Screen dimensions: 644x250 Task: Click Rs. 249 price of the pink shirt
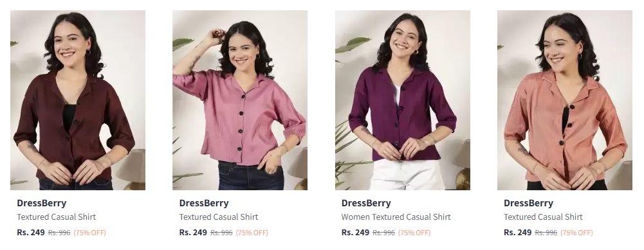click(193, 233)
